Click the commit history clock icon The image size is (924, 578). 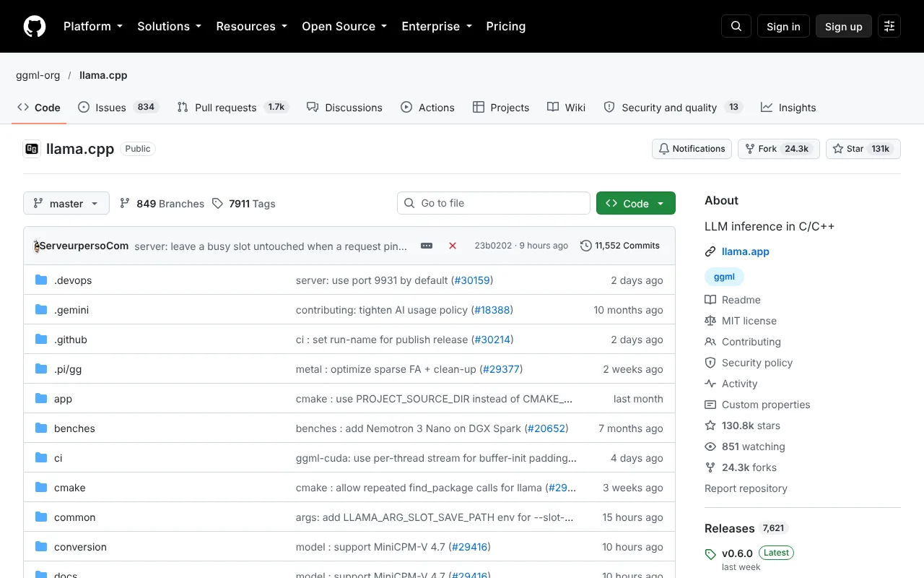click(x=586, y=246)
